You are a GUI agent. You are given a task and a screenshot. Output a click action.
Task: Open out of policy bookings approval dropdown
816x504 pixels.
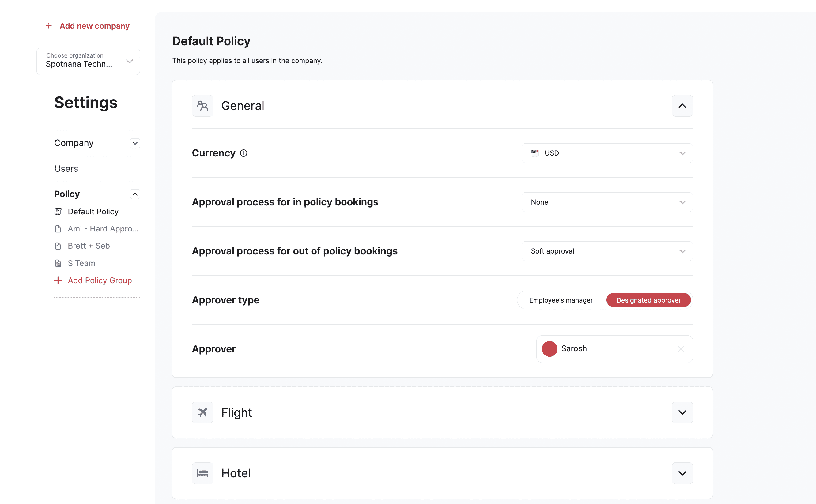(607, 251)
